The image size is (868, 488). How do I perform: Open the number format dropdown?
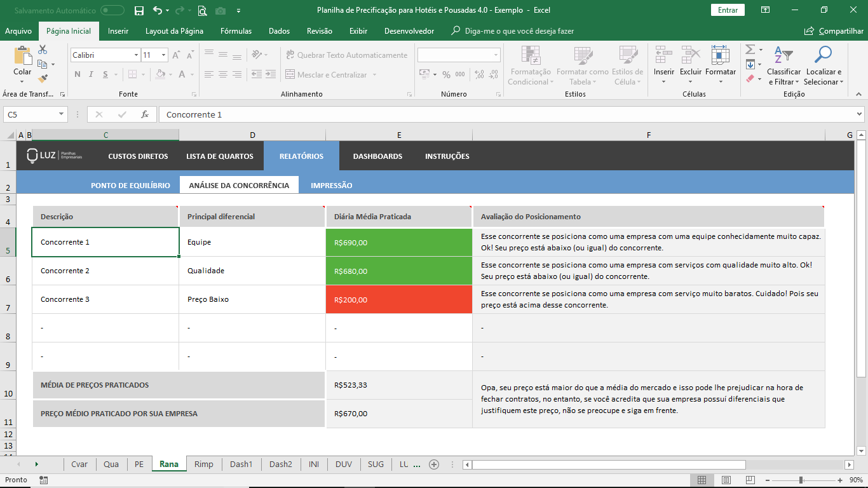[496, 55]
